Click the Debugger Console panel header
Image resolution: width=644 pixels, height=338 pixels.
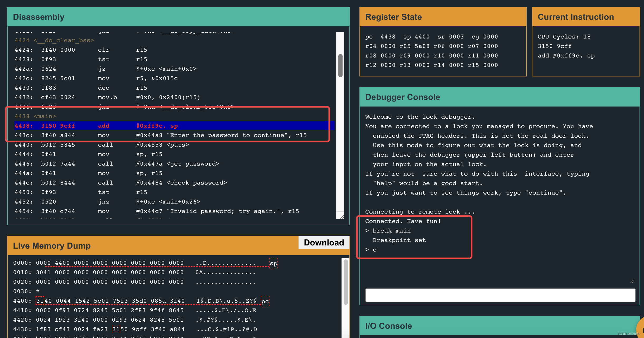(x=500, y=97)
